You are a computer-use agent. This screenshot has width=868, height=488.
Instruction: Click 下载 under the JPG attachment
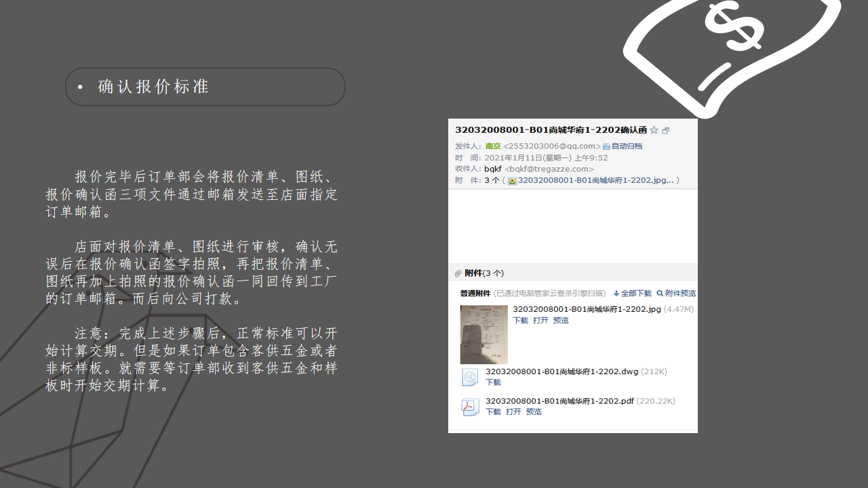coord(520,321)
